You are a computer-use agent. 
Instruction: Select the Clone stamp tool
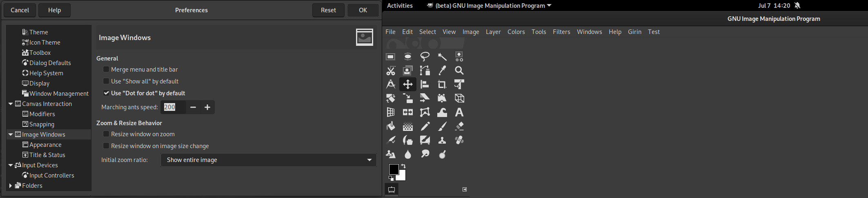[442, 140]
